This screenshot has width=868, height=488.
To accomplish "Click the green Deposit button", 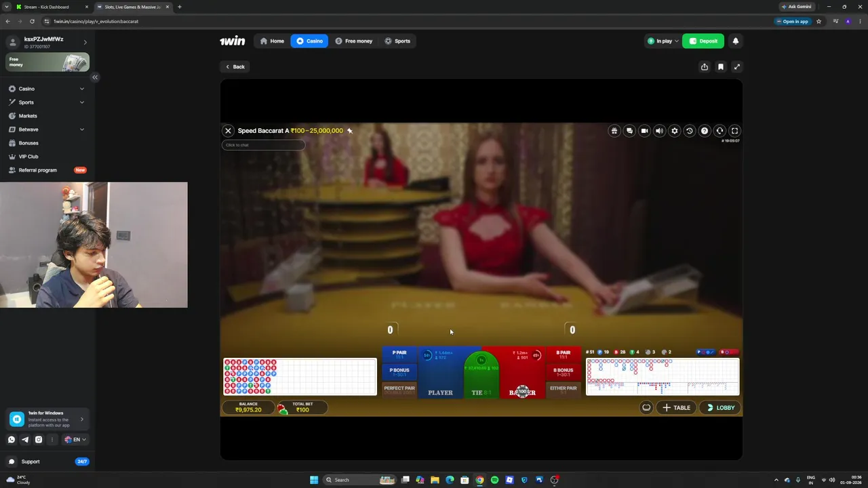I will click(x=703, y=41).
